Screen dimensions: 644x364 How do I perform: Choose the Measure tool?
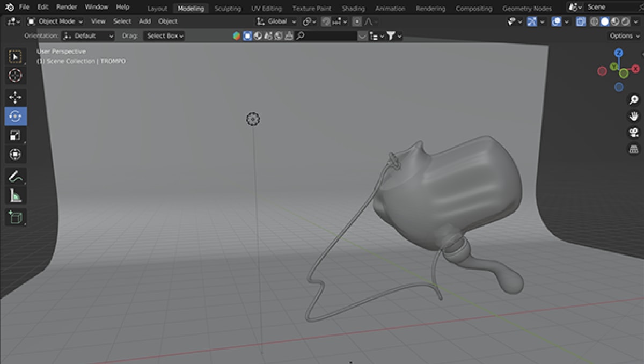16,195
